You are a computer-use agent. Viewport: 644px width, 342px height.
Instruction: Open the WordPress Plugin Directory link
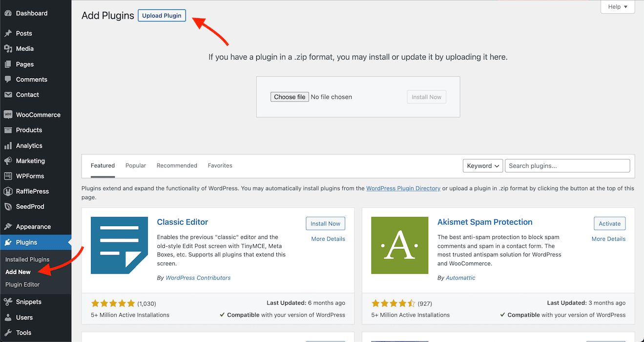403,188
